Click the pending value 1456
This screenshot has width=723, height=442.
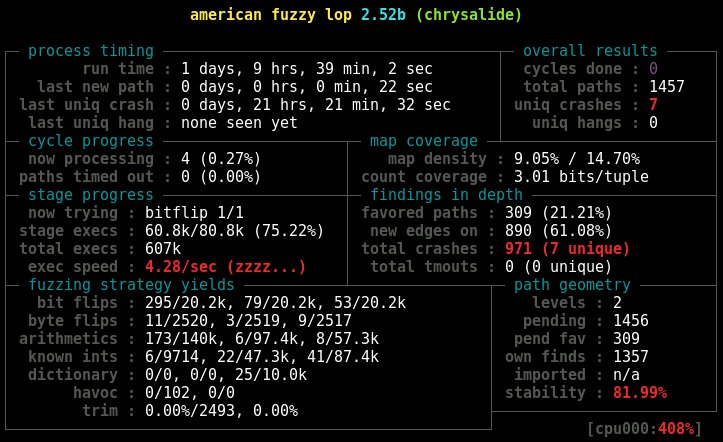coord(631,320)
